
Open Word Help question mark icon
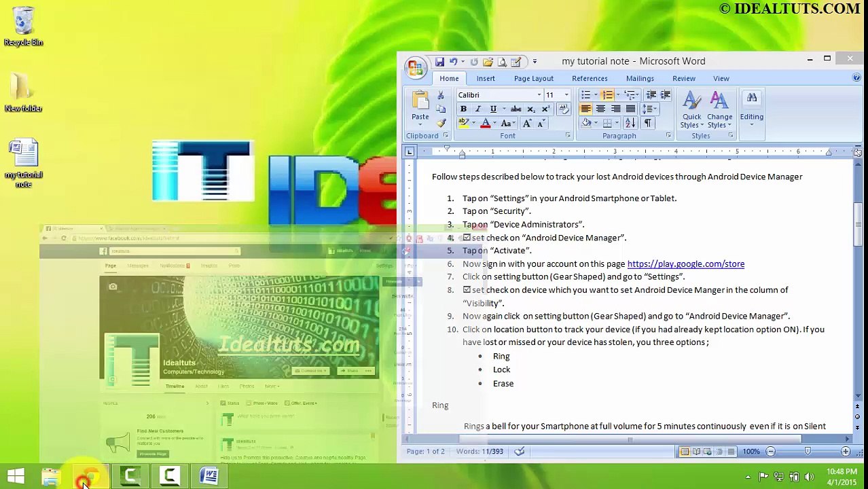[x=856, y=79]
